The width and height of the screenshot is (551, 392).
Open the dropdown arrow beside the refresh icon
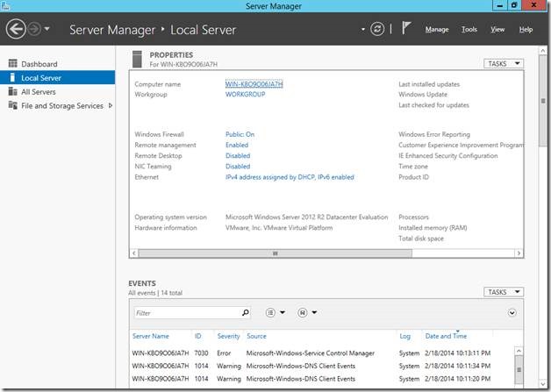point(363,30)
